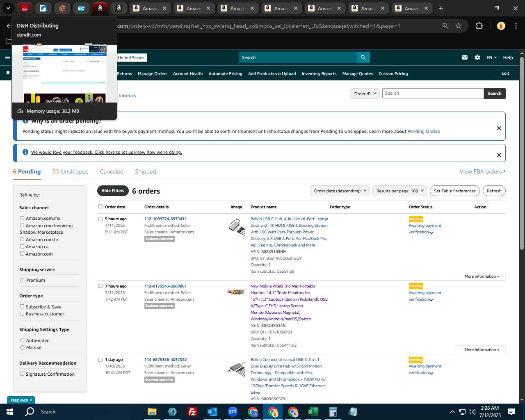Open the Chrome profile avatar icon
The width and height of the screenshot is (525, 420).
pyautogui.click(x=501, y=26)
